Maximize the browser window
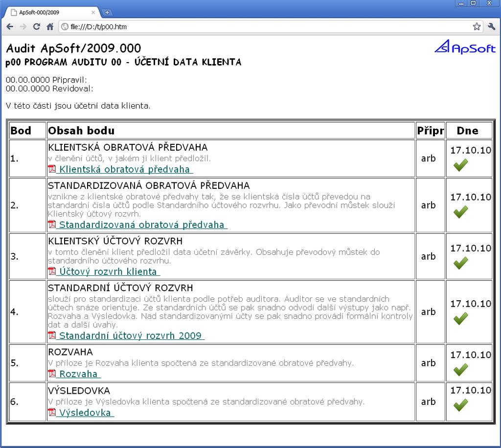Image resolution: width=501 pixels, height=448 pixels. tap(473, 3)
